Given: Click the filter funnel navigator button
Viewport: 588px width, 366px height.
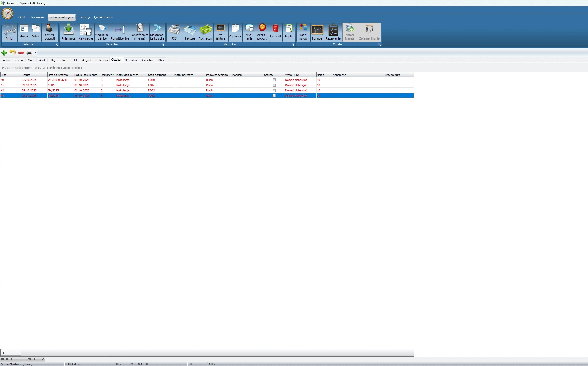Looking at the screenshot, I should (43, 359).
